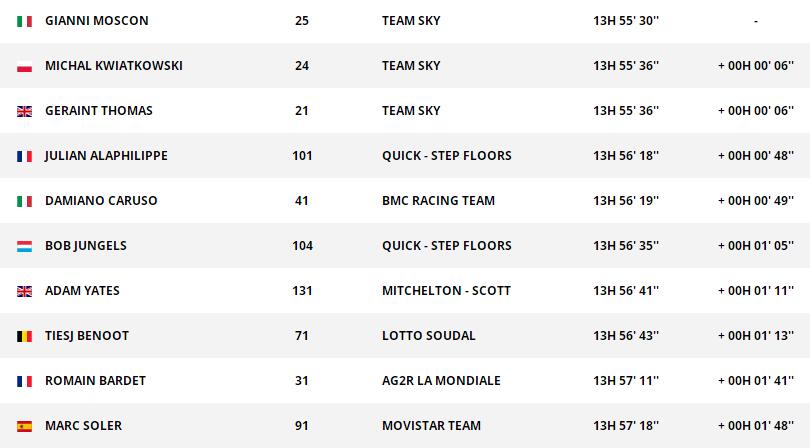
Task: Click bib number 131 for Adam Yates
Action: click(x=302, y=291)
